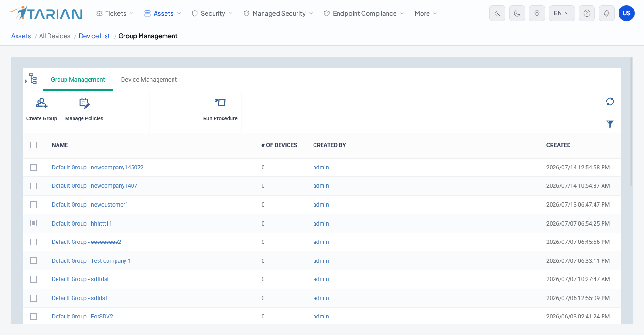Viewport: 644px width, 335px height.
Task: Click the Run Procedure icon
Action: [220, 102]
